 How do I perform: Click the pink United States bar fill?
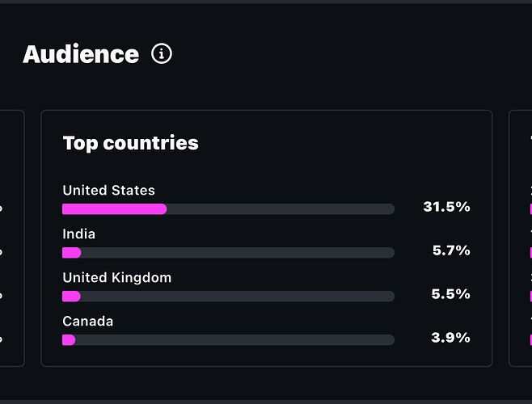(114, 209)
